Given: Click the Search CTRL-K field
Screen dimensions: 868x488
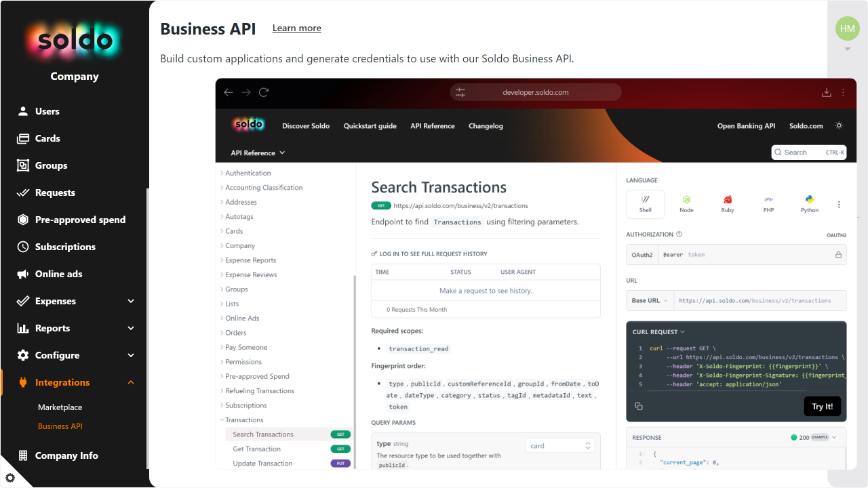Looking at the screenshot, I should [809, 152].
